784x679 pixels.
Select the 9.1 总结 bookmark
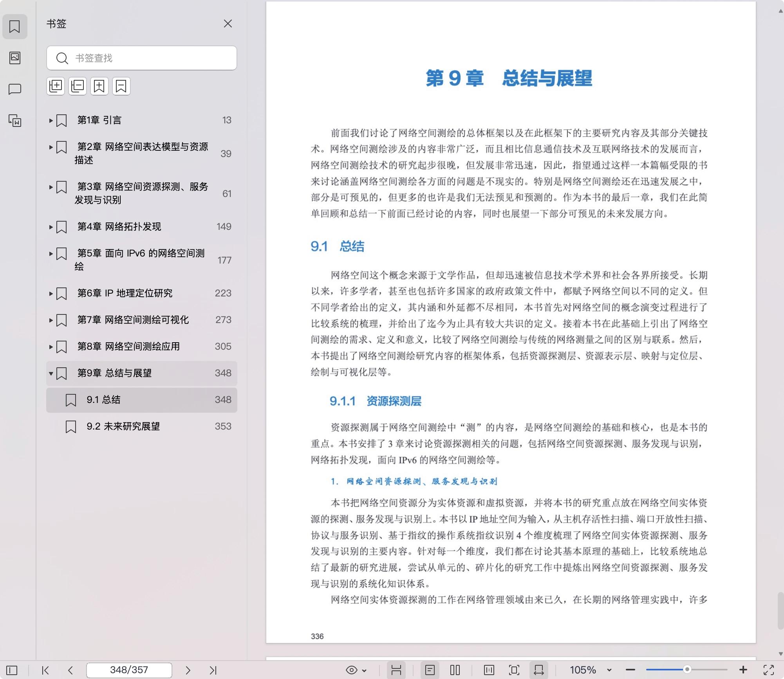[x=141, y=400]
